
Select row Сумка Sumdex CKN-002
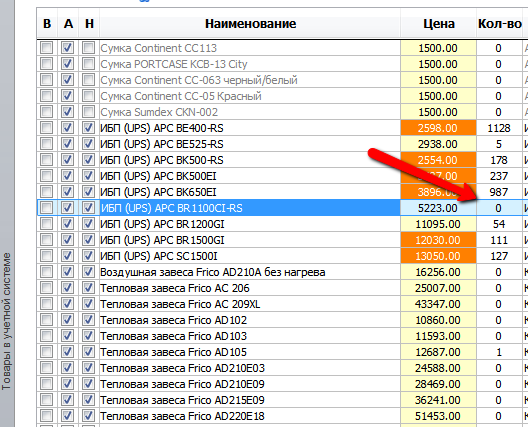(250, 112)
